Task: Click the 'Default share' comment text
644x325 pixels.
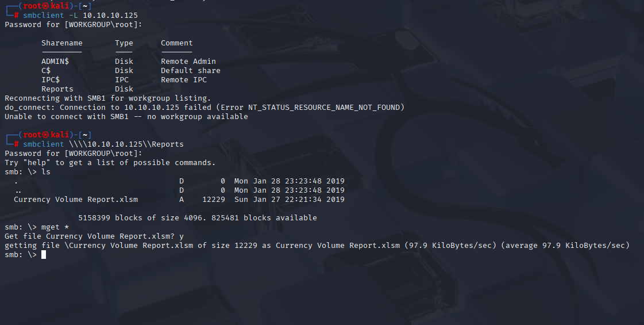Action: pos(191,70)
